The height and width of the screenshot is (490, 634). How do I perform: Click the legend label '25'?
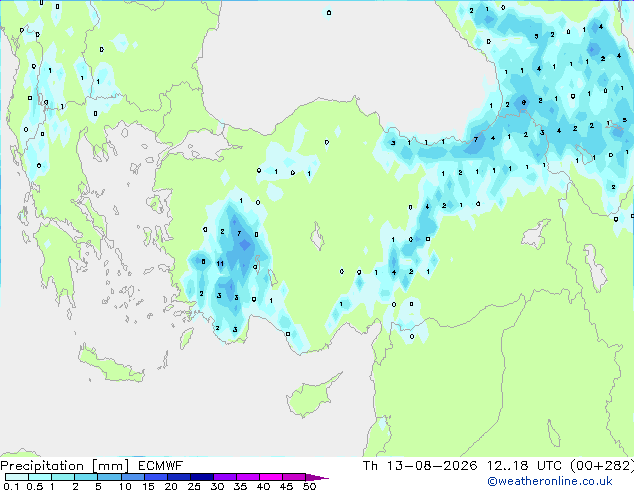pyautogui.click(x=194, y=486)
